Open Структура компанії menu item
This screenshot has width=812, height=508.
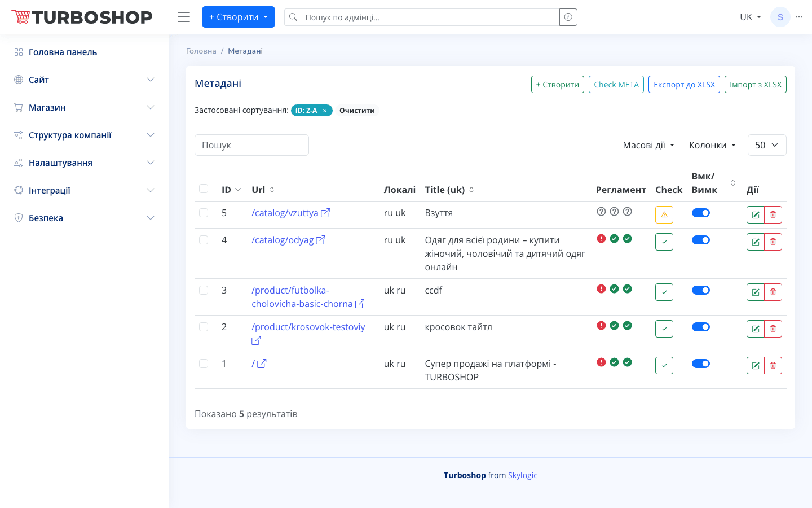coord(85,135)
